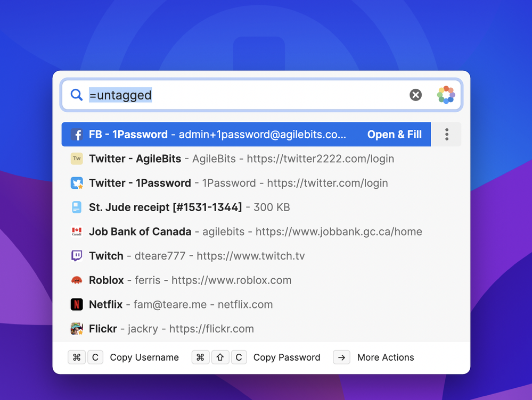
Task: Select the Job Bank of Canada login
Action: [x=255, y=232]
